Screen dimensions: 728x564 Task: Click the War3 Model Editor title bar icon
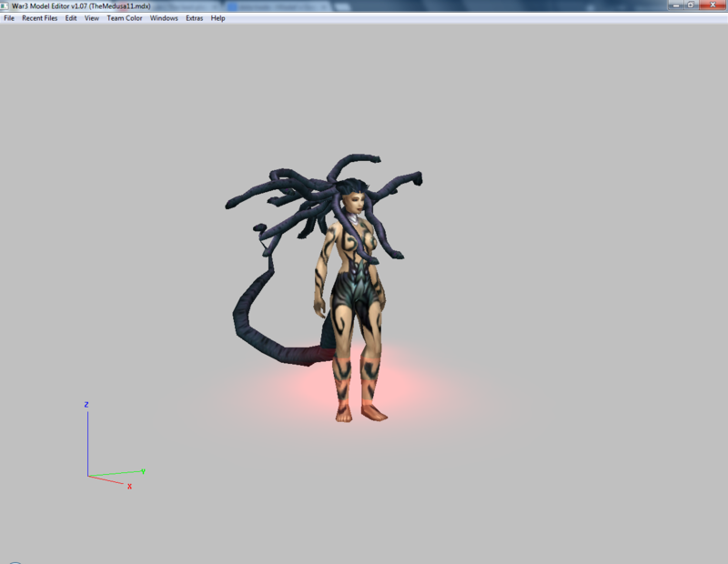point(5,5)
